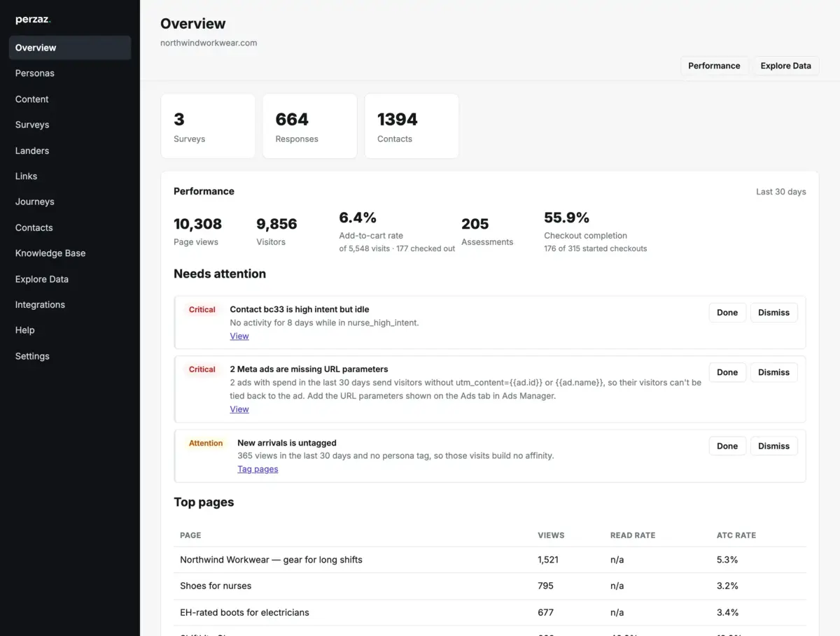Click the 795 views value
This screenshot has height=636, width=840.
545,586
